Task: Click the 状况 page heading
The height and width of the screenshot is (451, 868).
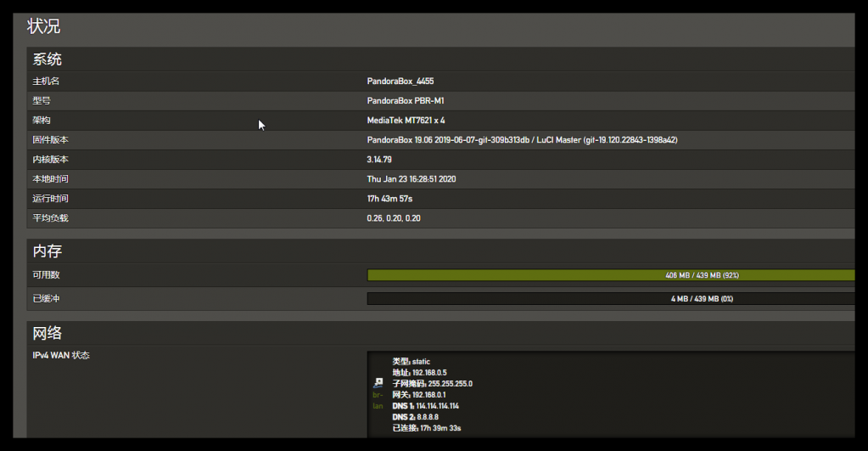Action: (44, 26)
